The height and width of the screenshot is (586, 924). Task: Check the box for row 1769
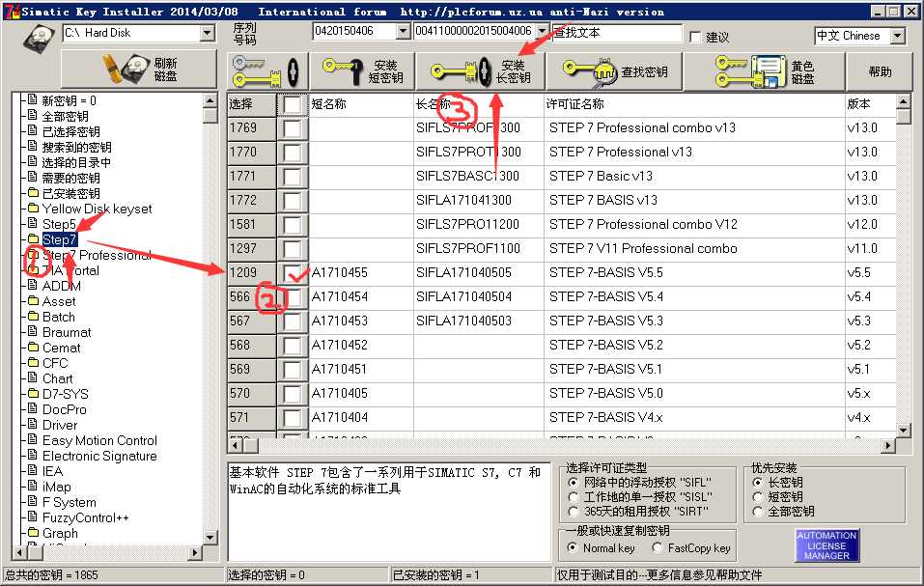pos(293,128)
